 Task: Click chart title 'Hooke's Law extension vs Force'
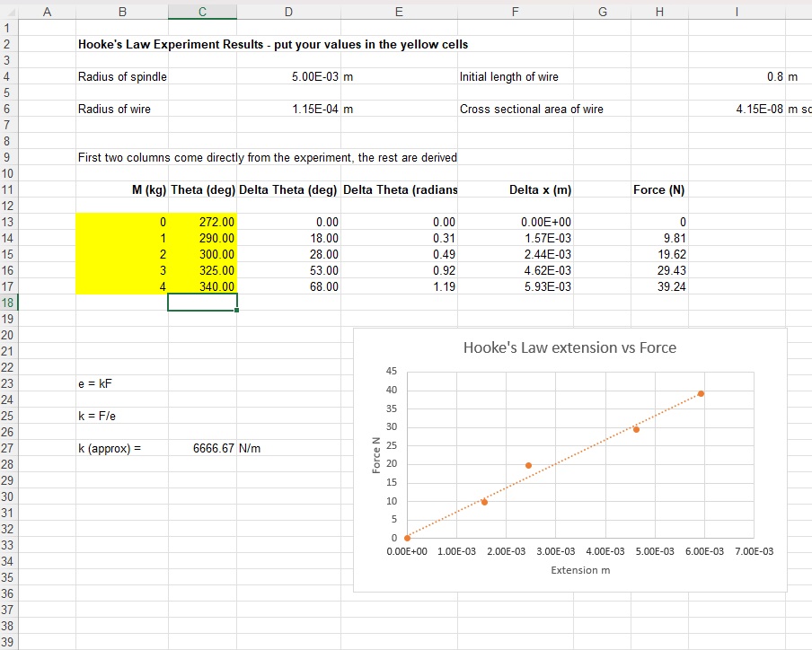pos(569,347)
